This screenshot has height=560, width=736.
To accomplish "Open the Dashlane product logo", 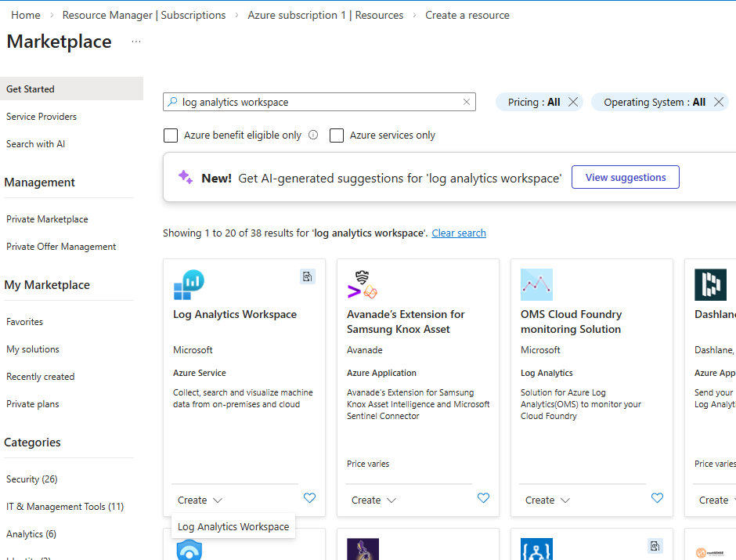I will click(710, 284).
